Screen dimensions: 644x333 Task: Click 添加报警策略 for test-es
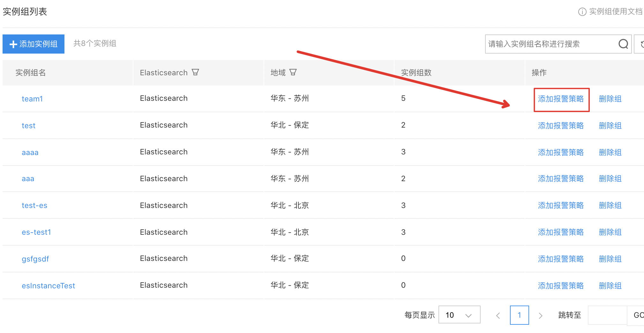point(561,205)
